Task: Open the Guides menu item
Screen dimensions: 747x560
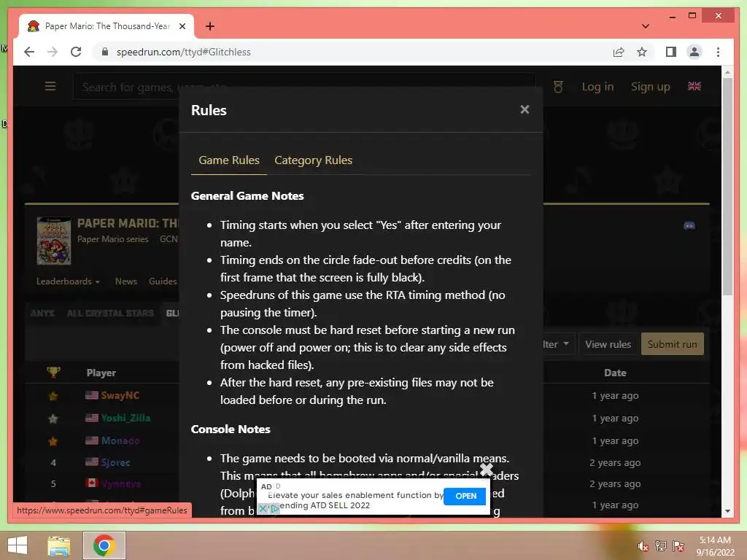Action: point(163,281)
